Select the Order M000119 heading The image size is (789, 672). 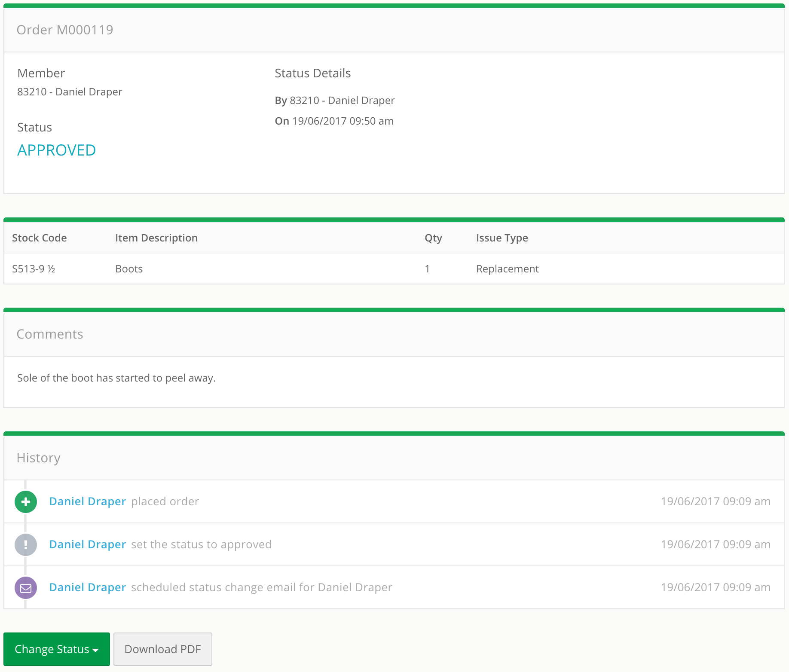[65, 30]
